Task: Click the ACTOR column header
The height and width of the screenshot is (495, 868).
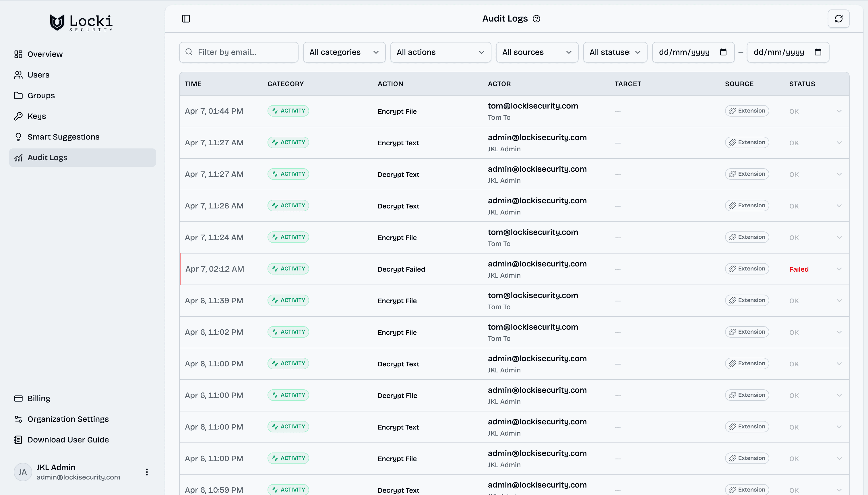Action: pos(499,84)
